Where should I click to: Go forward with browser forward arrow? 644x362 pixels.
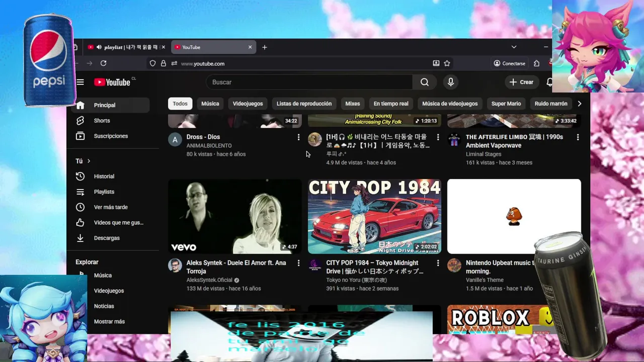click(90, 63)
